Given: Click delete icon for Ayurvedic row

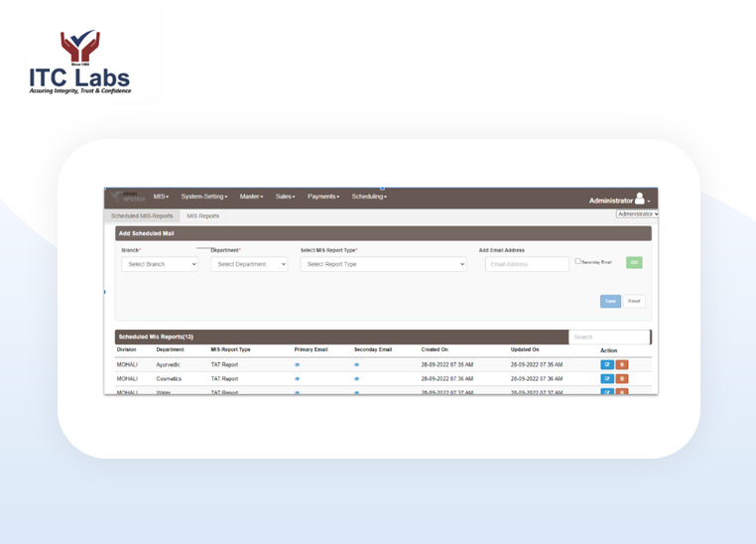Looking at the screenshot, I should [622, 365].
